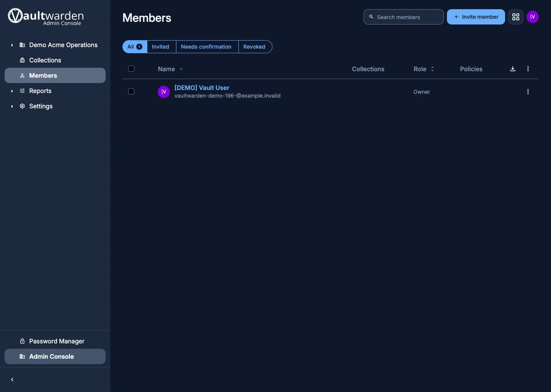Click the Password Manager lock icon
The image size is (551, 392).
click(x=22, y=341)
